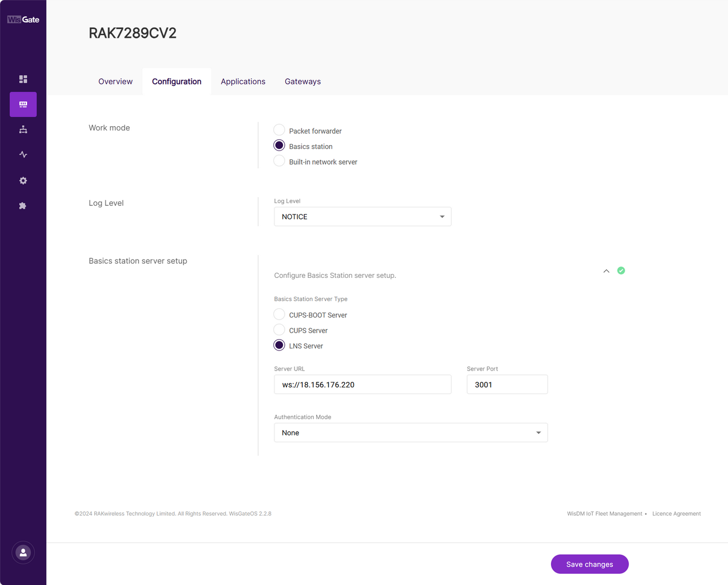
Task: Click the Log Level section heading
Action: pyautogui.click(x=106, y=203)
